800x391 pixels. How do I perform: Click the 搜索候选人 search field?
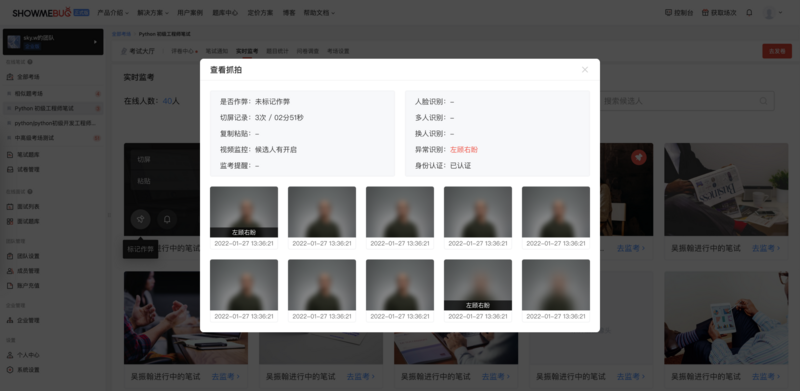click(687, 101)
